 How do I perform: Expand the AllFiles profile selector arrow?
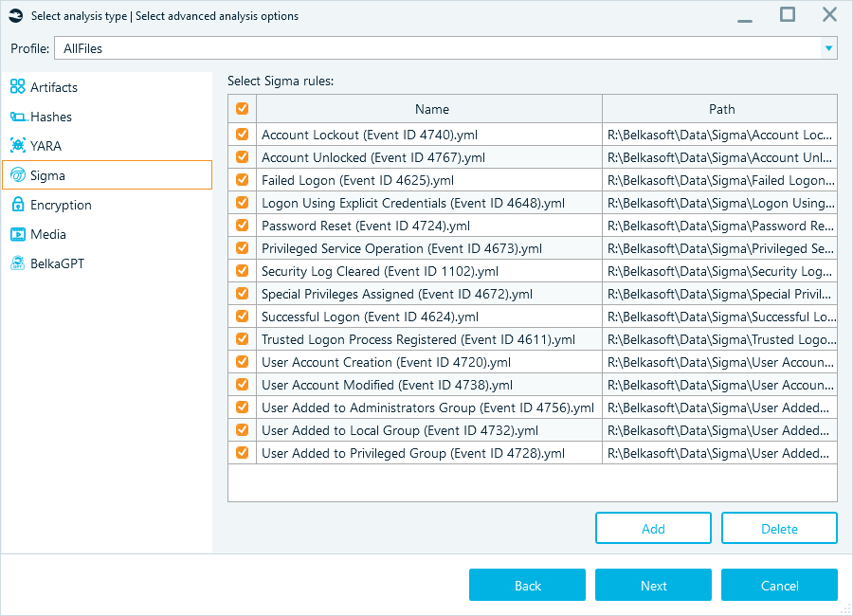coord(826,47)
